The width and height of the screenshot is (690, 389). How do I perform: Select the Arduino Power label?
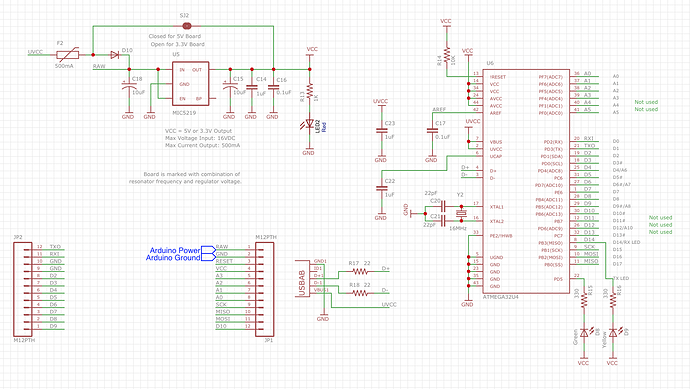pyautogui.click(x=175, y=250)
